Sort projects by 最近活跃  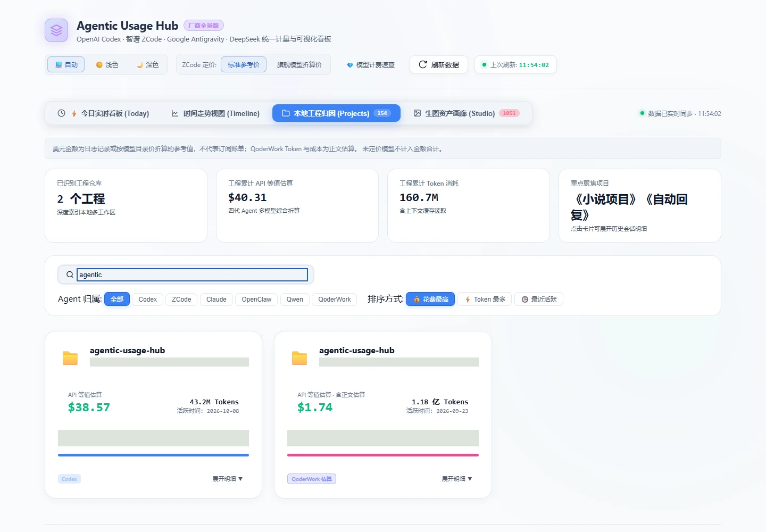(x=539, y=300)
